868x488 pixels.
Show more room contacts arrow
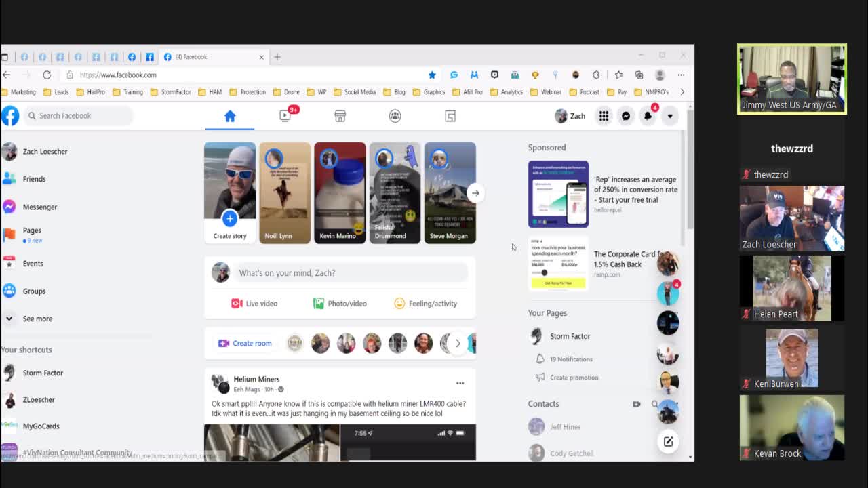tap(458, 343)
